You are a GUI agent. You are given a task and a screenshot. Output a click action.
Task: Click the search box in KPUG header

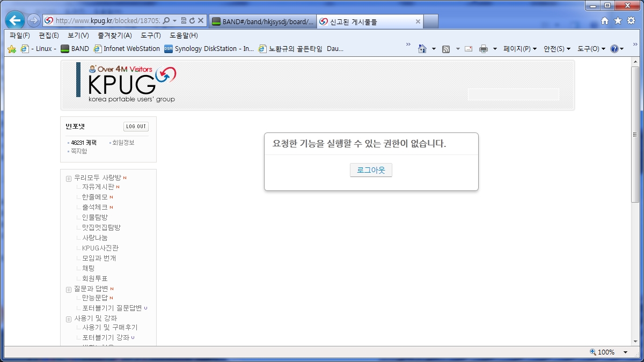pyautogui.click(x=514, y=94)
